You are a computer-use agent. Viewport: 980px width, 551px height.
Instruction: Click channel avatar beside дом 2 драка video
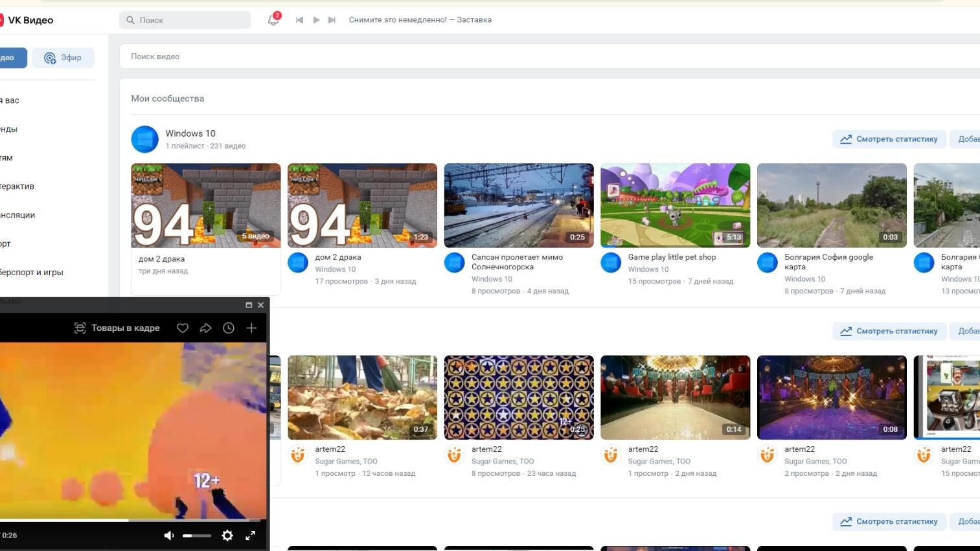(x=298, y=263)
